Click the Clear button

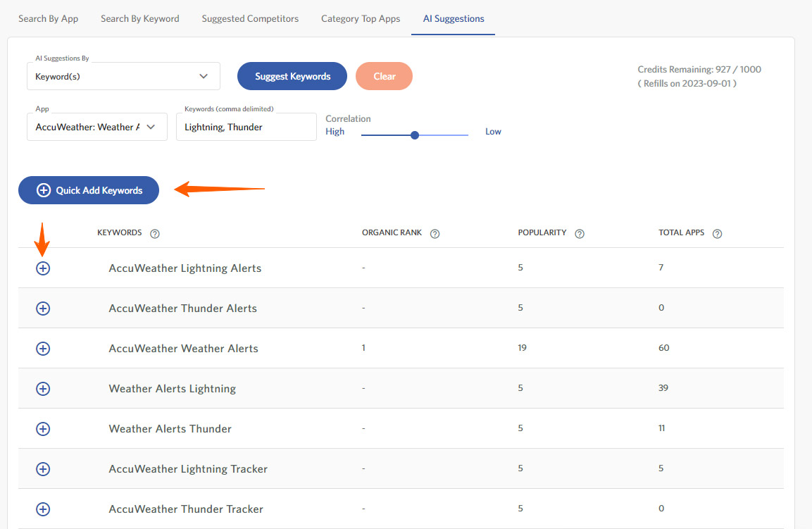pyautogui.click(x=385, y=76)
